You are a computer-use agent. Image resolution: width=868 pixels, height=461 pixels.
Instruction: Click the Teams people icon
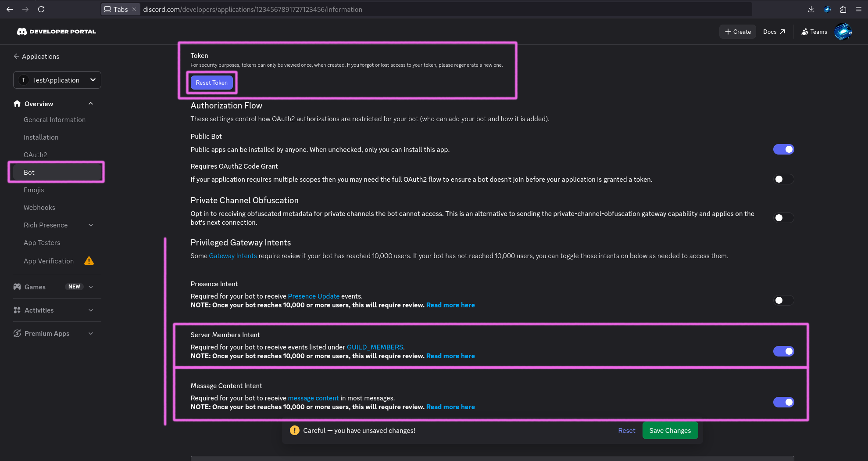pyautogui.click(x=805, y=32)
